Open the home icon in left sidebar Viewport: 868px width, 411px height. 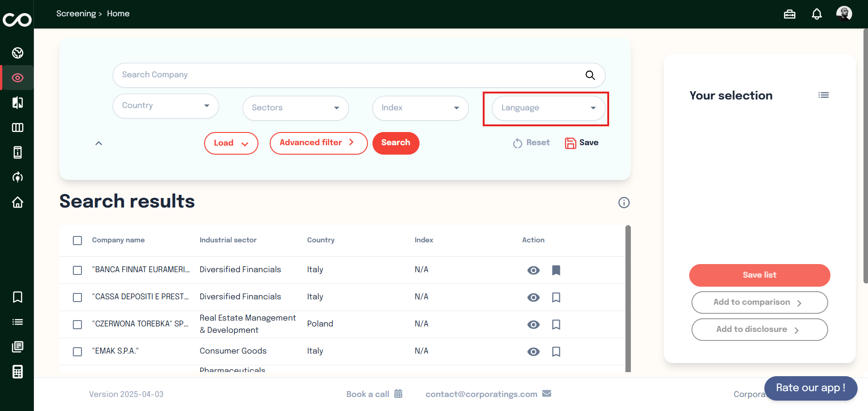click(18, 202)
